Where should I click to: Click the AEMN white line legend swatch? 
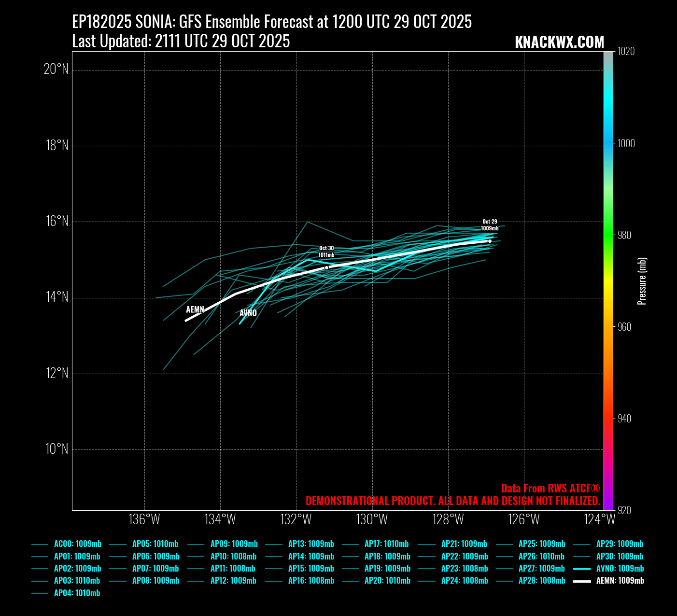click(x=582, y=581)
